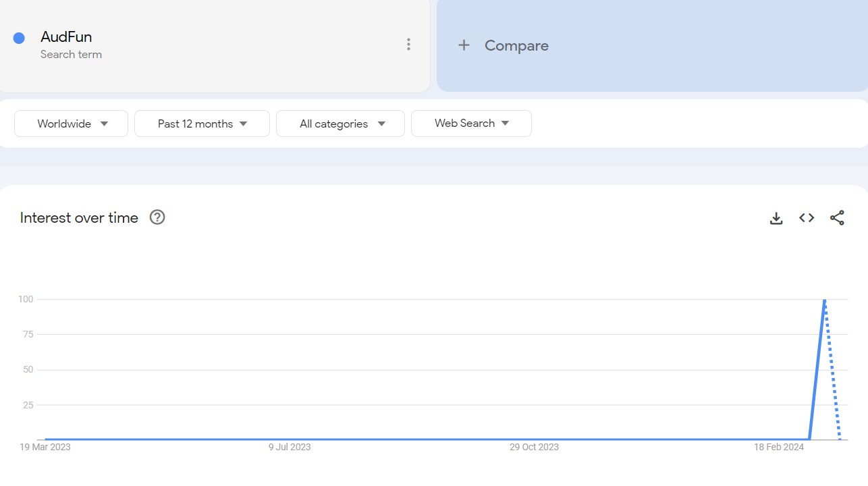Open the Web Search type dropdown
The image size is (868, 486).
click(471, 124)
